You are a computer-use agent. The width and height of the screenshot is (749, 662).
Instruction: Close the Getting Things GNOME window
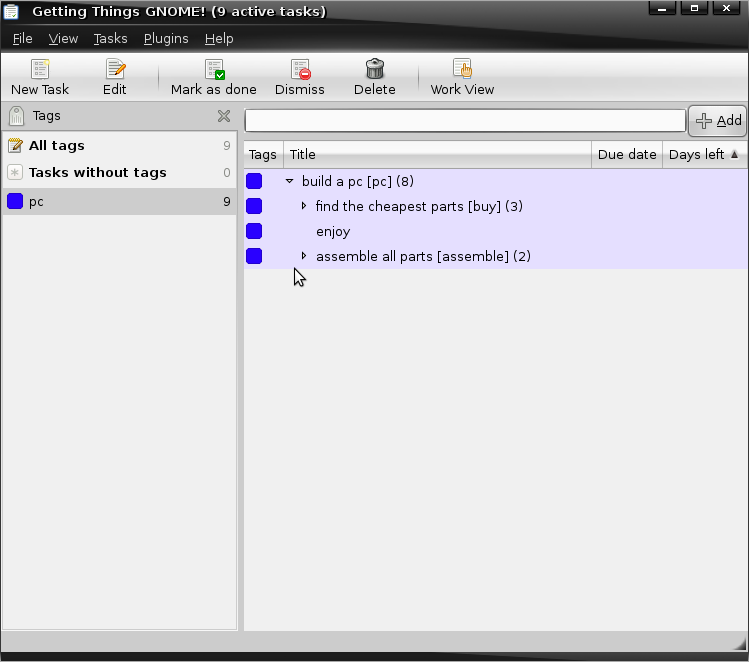727,8
